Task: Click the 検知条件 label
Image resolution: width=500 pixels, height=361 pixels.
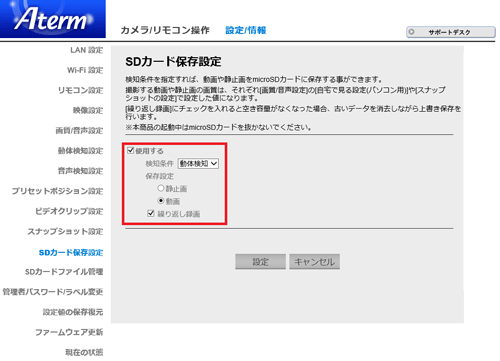Action: pyautogui.click(x=159, y=163)
